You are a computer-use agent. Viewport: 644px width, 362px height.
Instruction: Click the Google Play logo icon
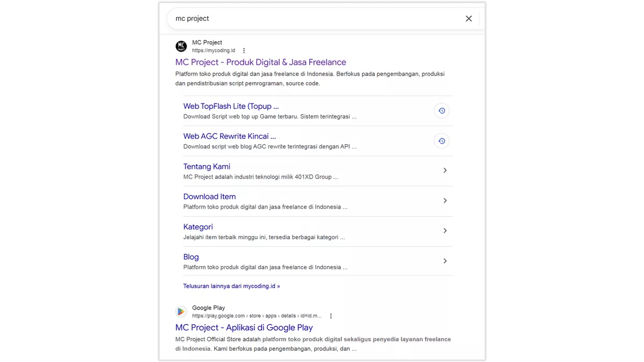point(181,312)
